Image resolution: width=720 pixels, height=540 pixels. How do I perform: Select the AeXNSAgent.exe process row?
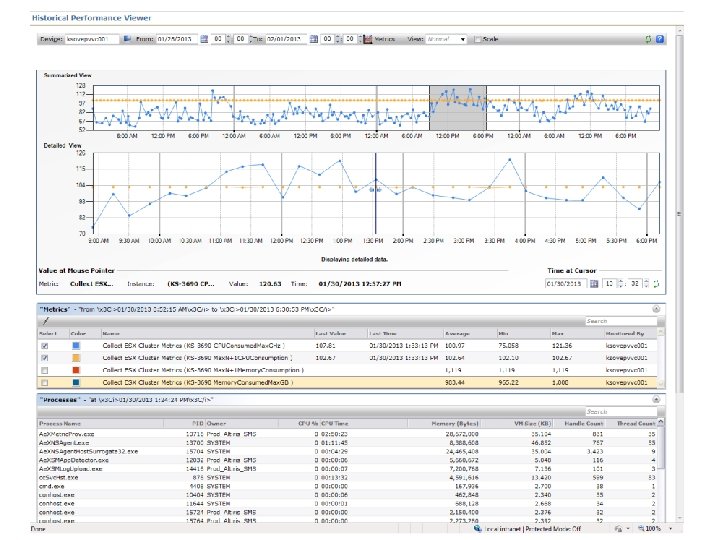coord(65,443)
